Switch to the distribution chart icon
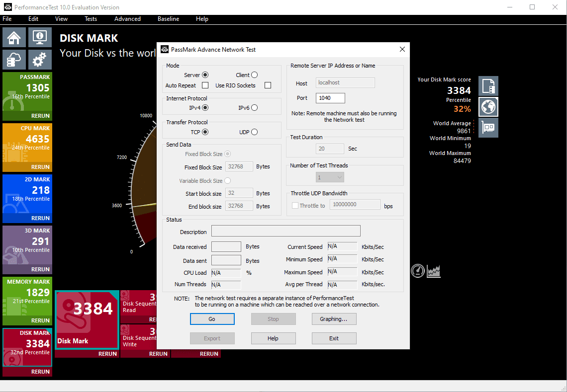 tap(434, 271)
